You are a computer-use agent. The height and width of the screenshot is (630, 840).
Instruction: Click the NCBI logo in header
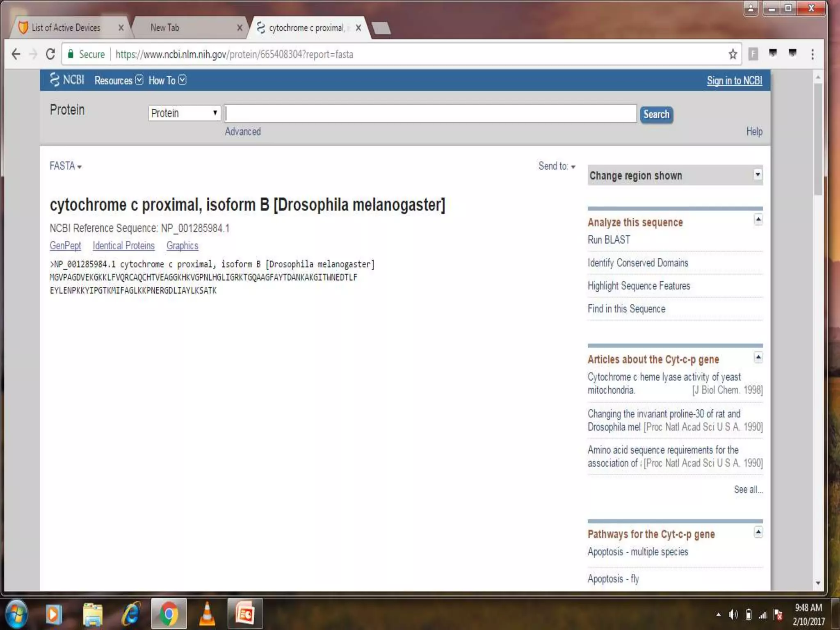click(67, 80)
